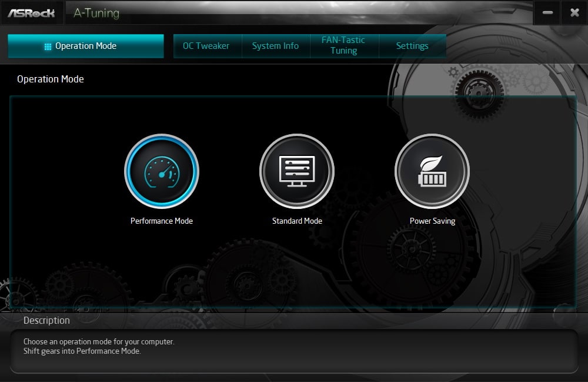This screenshot has width=588, height=382.
Task: Select the Performance Mode speedometer icon
Action: click(162, 171)
